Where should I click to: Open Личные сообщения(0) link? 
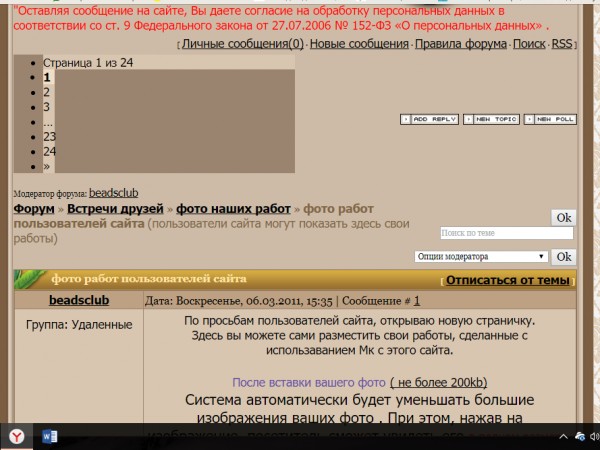(x=243, y=44)
